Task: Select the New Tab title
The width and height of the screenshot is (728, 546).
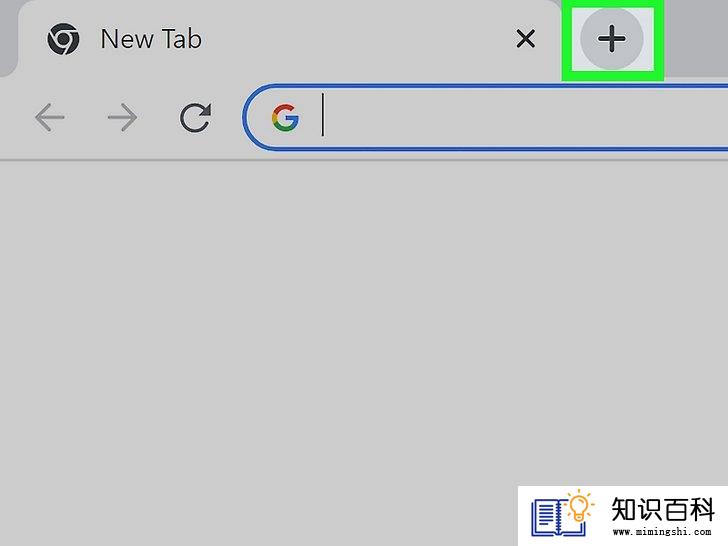Action: coord(151,39)
